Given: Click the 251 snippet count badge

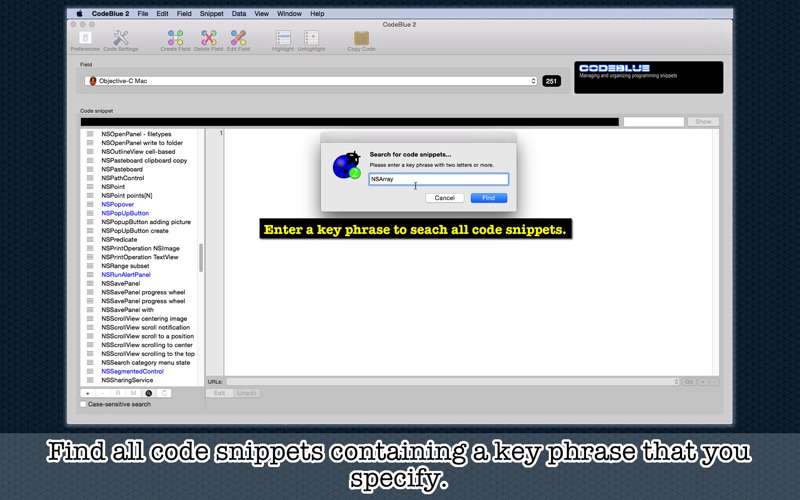Looking at the screenshot, I should [552, 81].
